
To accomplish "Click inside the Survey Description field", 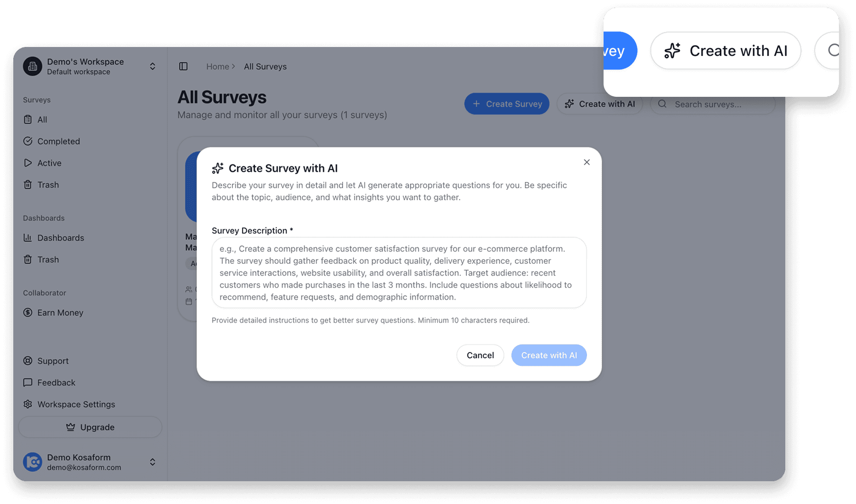I will [399, 272].
